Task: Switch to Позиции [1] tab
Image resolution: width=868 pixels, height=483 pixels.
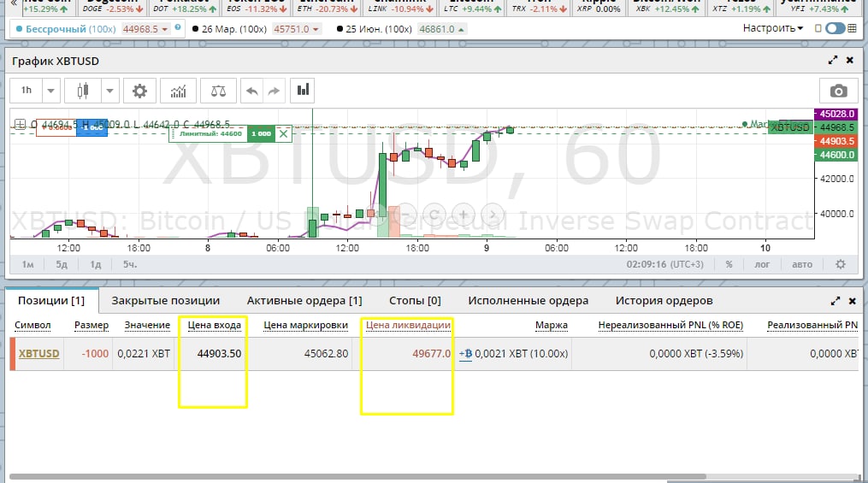Action: tap(51, 300)
